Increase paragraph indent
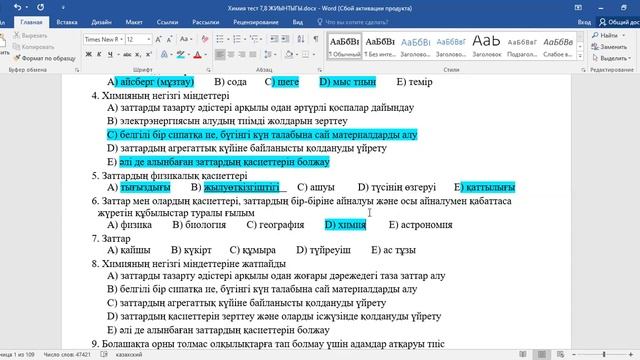This screenshot has height=360, width=640. [x=285, y=39]
